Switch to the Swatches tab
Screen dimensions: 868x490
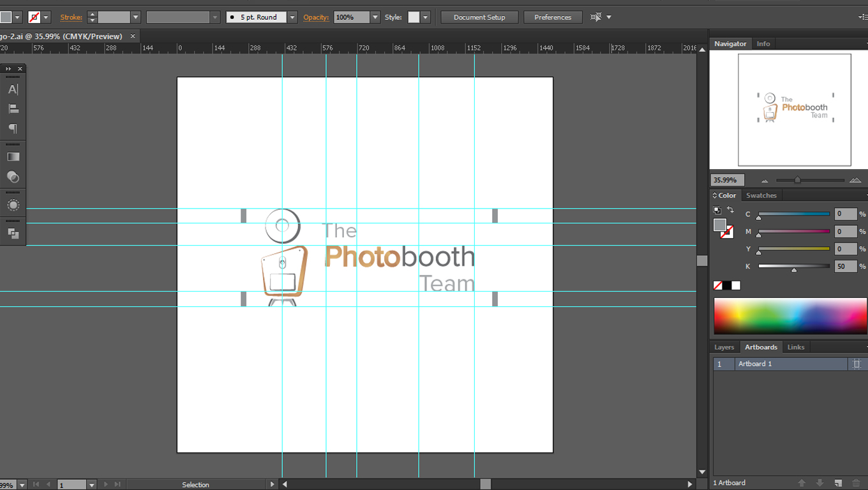pyautogui.click(x=761, y=195)
